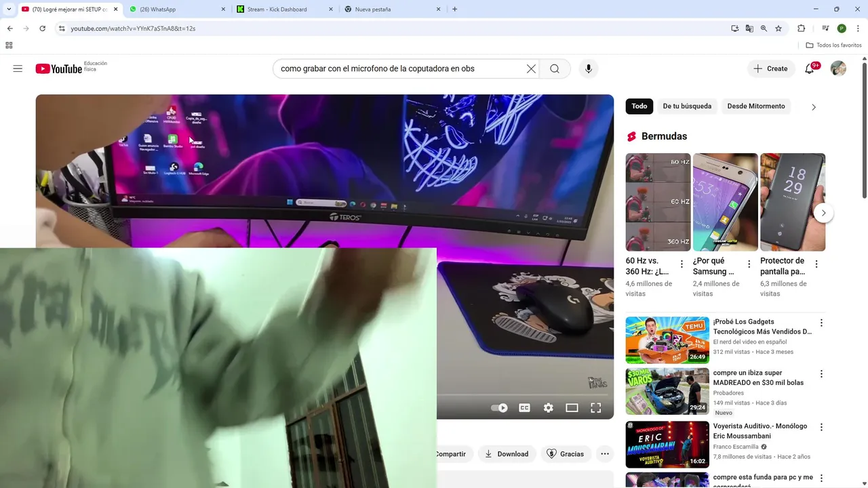This screenshot has width=868, height=488.
Task: Click the magnifier search button
Action: click(555, 68)
